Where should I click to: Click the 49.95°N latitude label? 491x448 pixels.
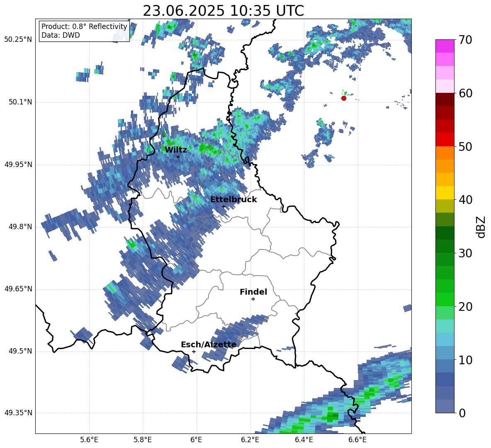pyautogui.click(x=18, y=165)
